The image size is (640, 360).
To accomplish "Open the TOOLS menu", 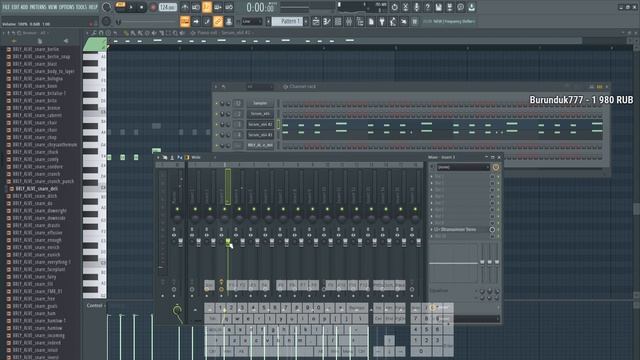I will click(x=81, y=7).
